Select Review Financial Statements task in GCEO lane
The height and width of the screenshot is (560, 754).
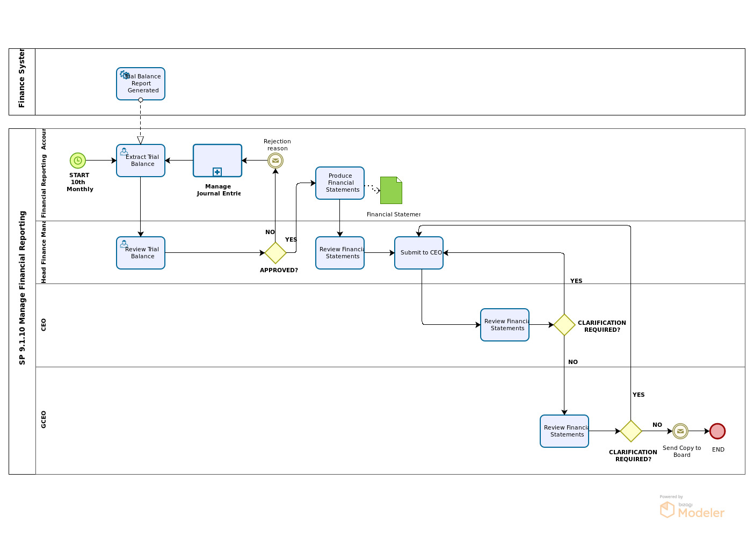pyautogui.click(x=564, y=431)
